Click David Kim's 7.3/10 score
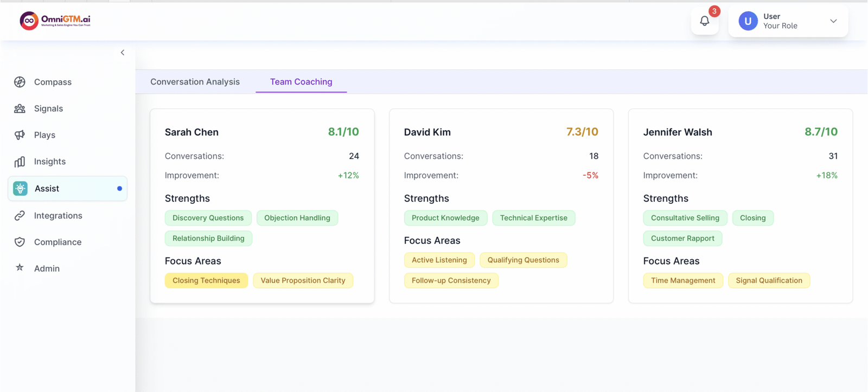Screen dimensions: 868x392 (x=582, y=132)
